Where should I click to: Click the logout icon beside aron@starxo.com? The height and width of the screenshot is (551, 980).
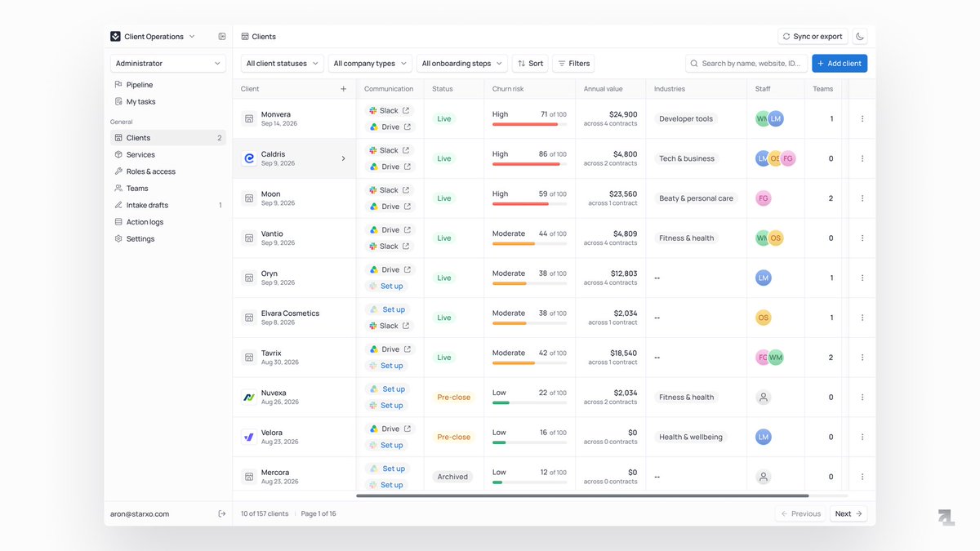tap(222, 513)
